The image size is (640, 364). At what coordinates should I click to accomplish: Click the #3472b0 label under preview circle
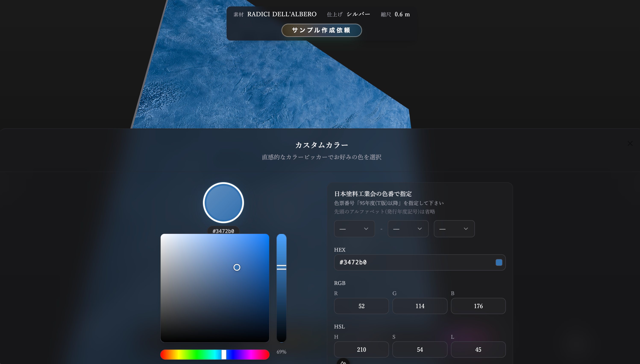tap(223, 231)
